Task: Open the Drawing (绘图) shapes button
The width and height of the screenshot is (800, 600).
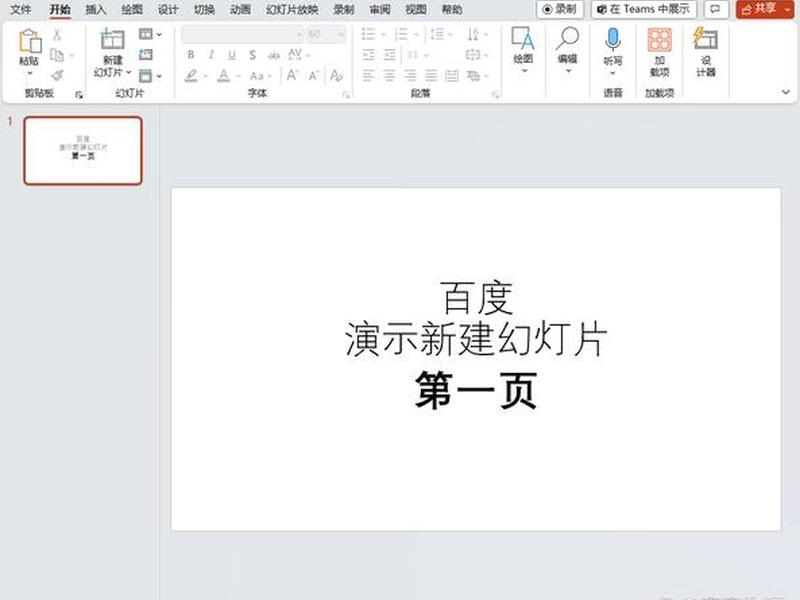Action: pyautogui.click(x=523, y=51)
